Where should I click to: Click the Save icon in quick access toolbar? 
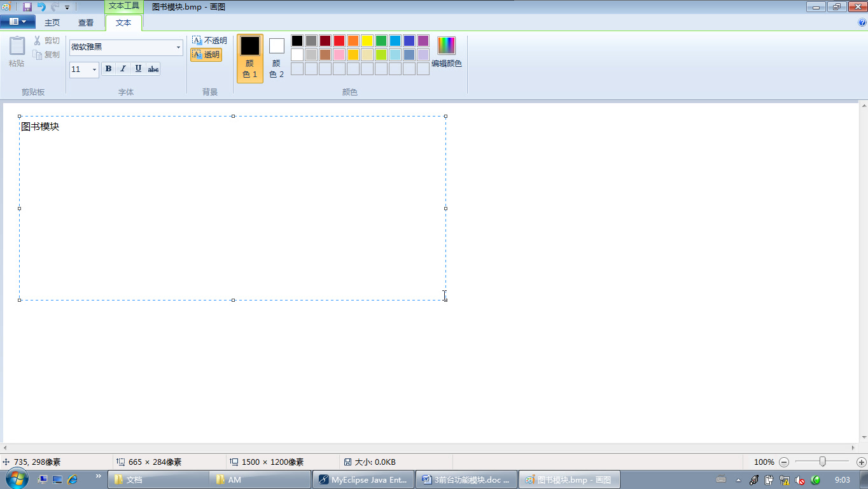(x=27, y=7)
